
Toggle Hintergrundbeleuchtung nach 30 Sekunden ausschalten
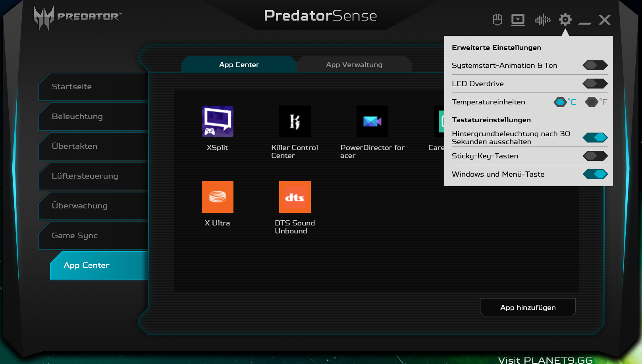[x=595, y=137]
